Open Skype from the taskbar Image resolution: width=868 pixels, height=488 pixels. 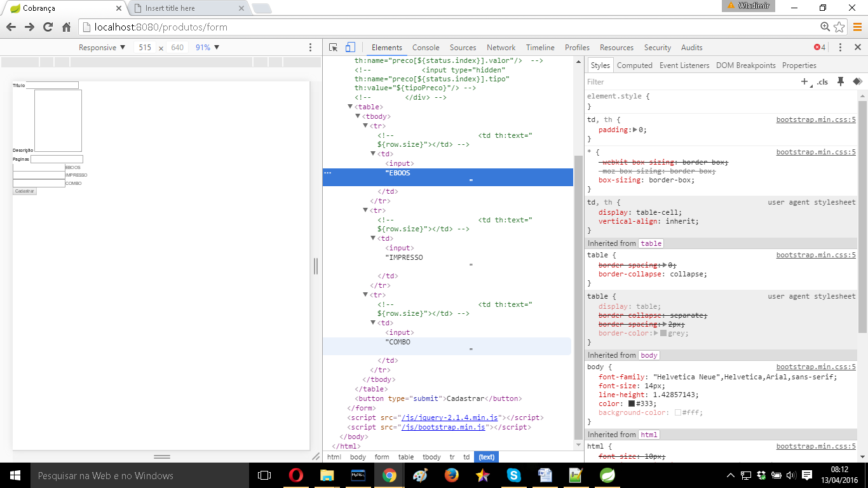tap(513, 475)
